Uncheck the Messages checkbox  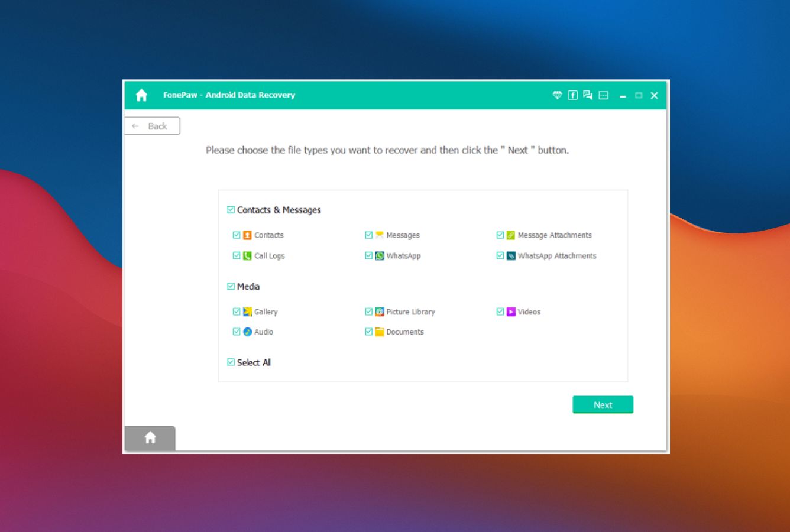(369, 235)
